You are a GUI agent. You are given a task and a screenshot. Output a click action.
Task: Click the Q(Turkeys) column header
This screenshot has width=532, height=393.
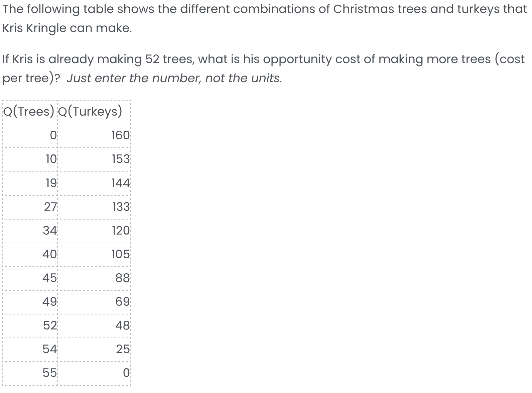coord(90,111)
